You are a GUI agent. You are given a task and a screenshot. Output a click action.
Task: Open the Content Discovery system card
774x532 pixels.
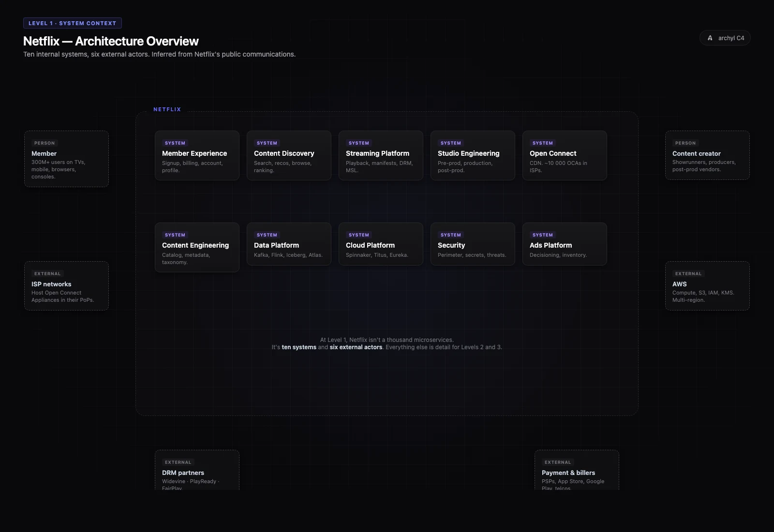(x=289, y=155)
